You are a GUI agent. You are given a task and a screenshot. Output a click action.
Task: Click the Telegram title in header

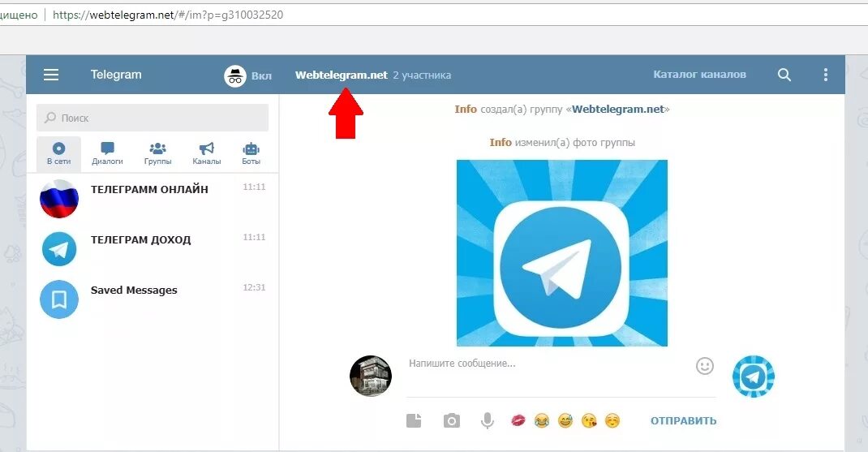coord(116,74)
